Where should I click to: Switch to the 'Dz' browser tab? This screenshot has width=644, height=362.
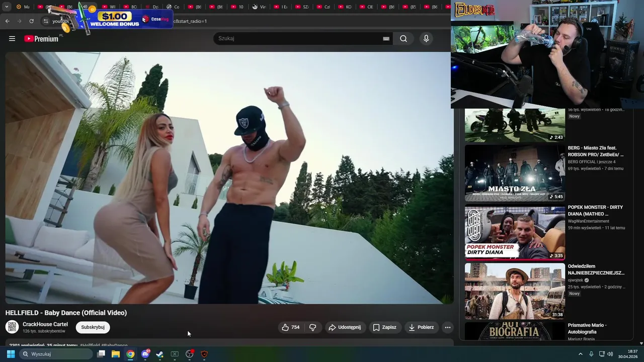click(x=150, y=7)
